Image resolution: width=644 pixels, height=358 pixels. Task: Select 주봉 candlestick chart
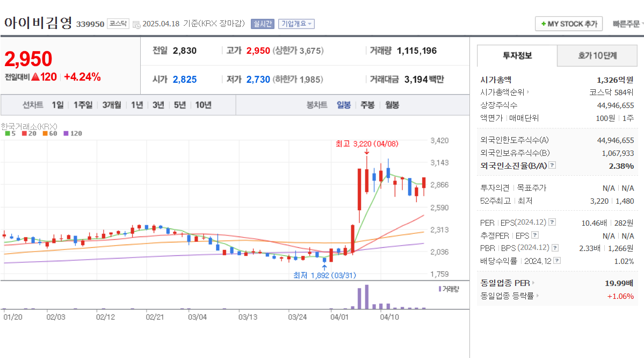(x=367, y=105)
